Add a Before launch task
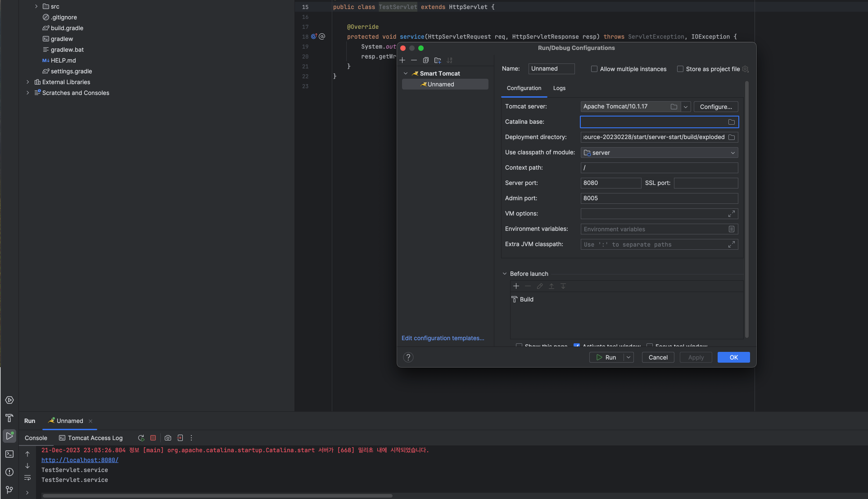The image size is (868, 499). pyautogui.click(x=516, y=286)
